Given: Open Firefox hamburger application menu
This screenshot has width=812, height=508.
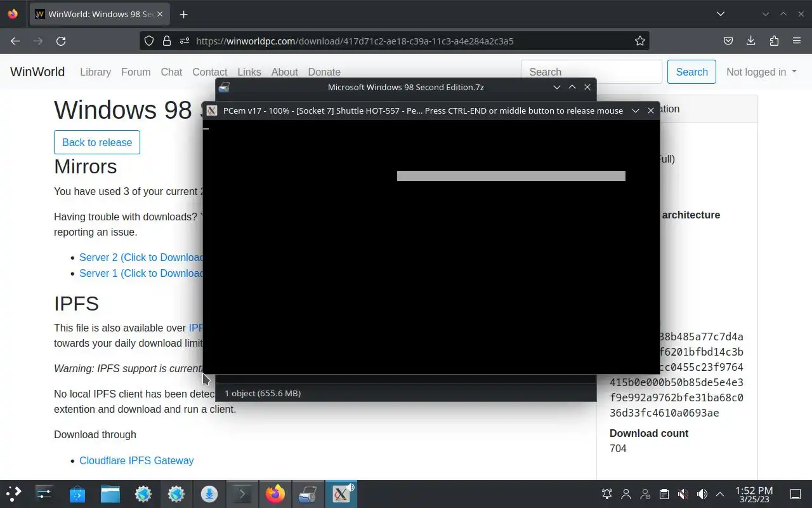Looking at the screenshot, I should pyautogui.click(x=797, y=41).
